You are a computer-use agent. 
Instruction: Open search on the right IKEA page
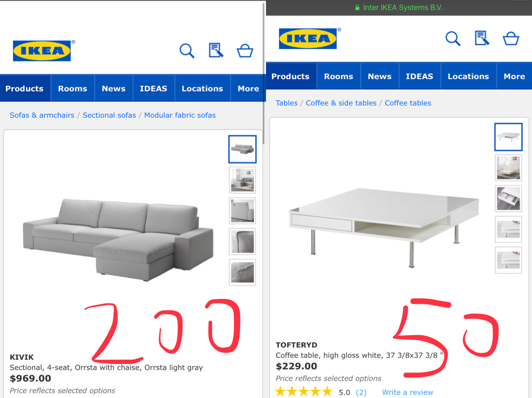click(453, 39)
